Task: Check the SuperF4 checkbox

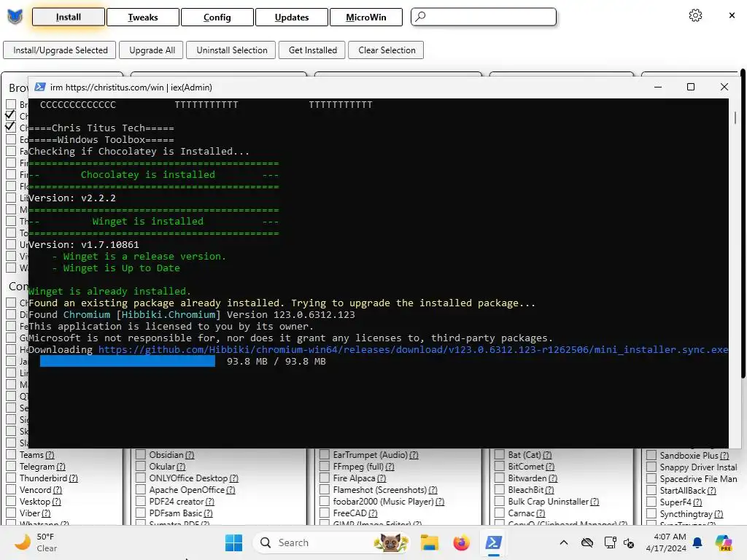Action: pyautogui.click(x=651, y=502)
